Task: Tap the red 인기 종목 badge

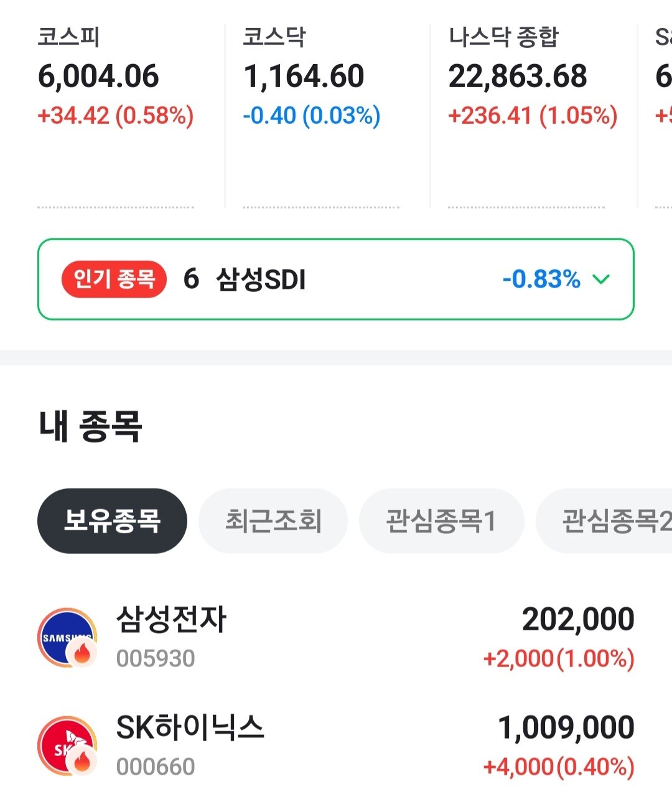Action: click(x=114, y=279)
